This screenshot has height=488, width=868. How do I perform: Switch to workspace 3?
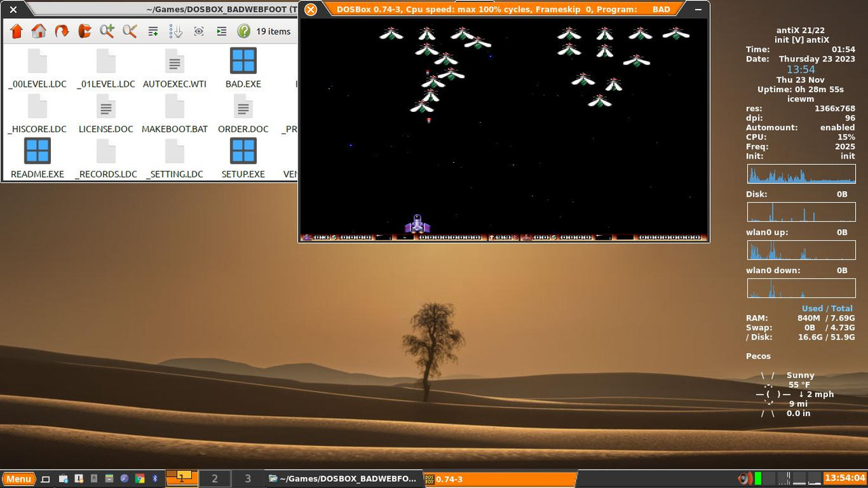tap(248, 479)
